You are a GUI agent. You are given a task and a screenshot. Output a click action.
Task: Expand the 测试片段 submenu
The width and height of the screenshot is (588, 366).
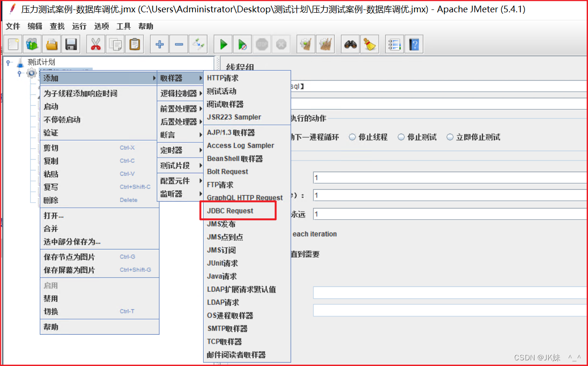click(x=180, y=166)
